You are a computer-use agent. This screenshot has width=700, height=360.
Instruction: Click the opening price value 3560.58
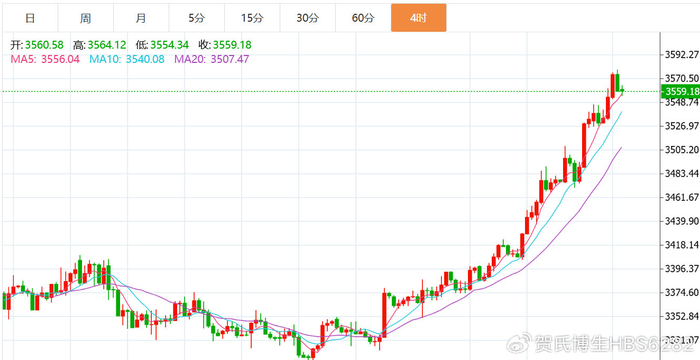point(44,45)
